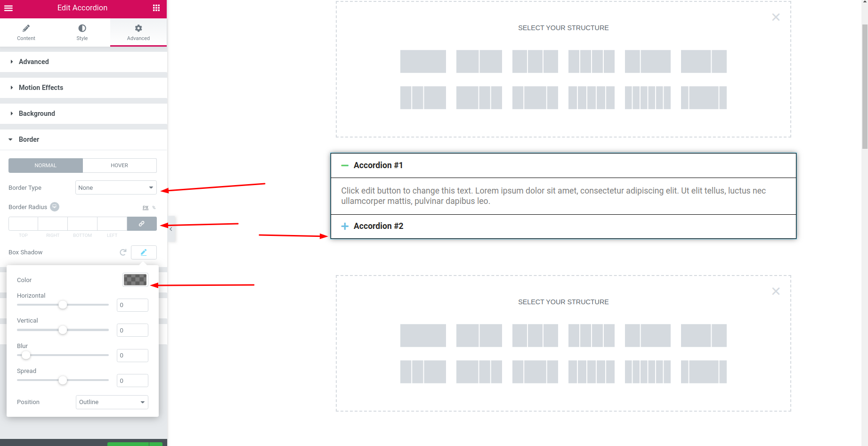Screen dimensions: 868x446
Task: Switch Border Radius unit to PX
Action: pos(146,208)
